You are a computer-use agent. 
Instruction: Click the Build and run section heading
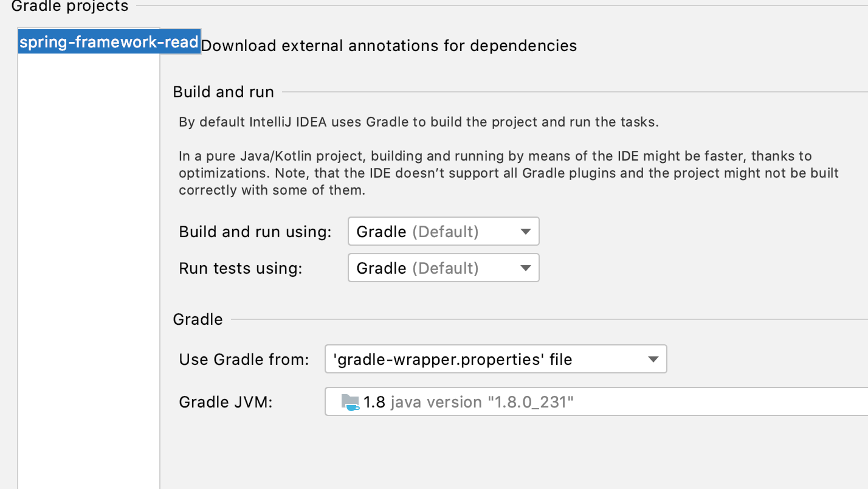click(x=223, y=92)
